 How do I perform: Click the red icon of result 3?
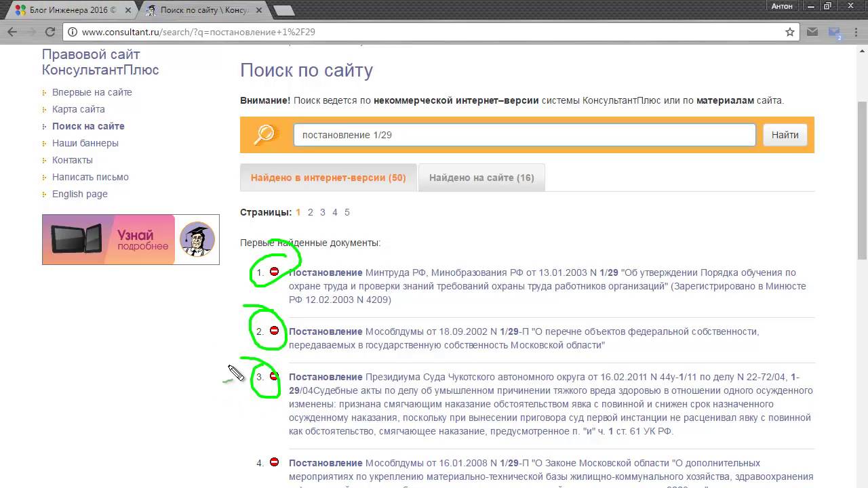[x=274, y=376]
